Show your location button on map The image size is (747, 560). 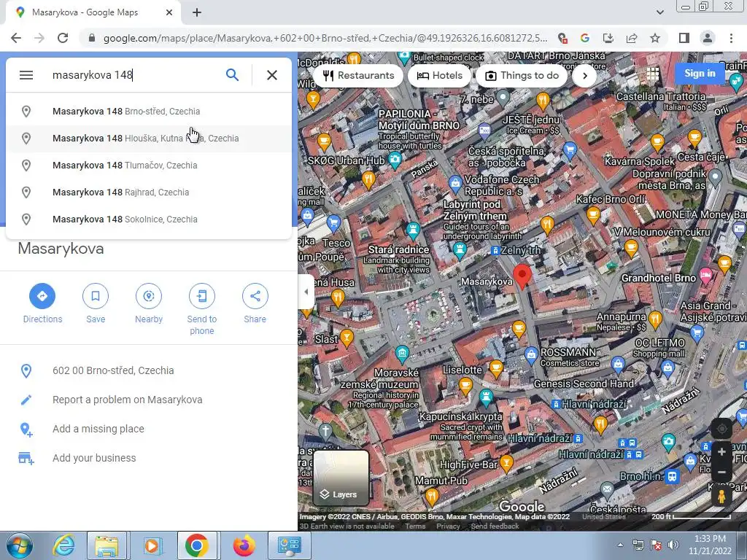[721, 429]
